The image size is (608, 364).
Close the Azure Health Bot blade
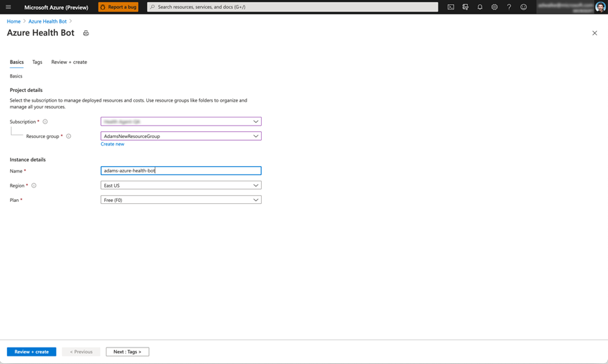click(594, 34)
